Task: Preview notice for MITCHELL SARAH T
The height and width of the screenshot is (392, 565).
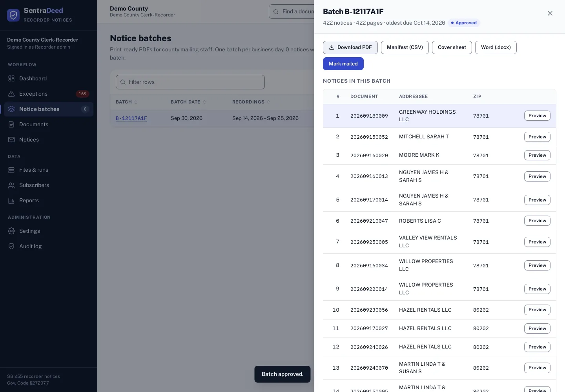Action: pyautogui.click(x=537, y=137)
